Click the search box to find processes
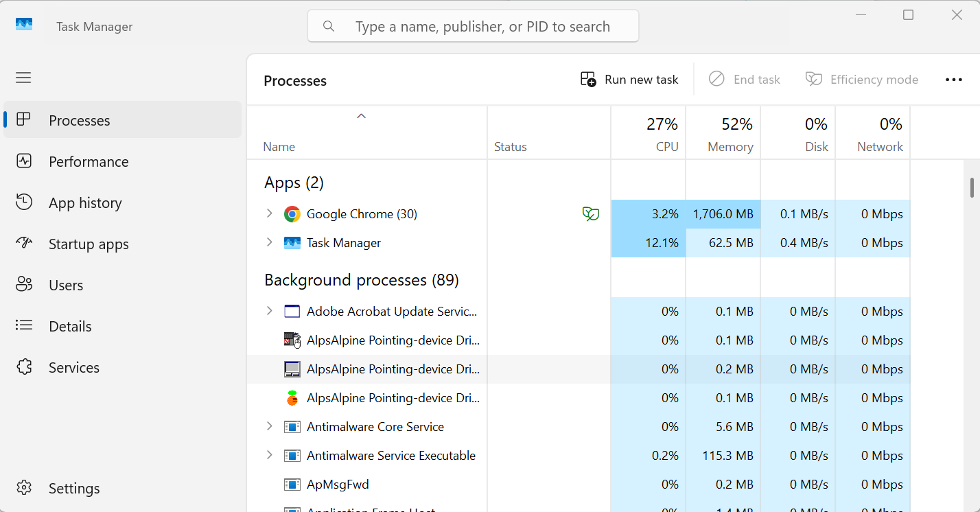980x512 pixels. 473,26
